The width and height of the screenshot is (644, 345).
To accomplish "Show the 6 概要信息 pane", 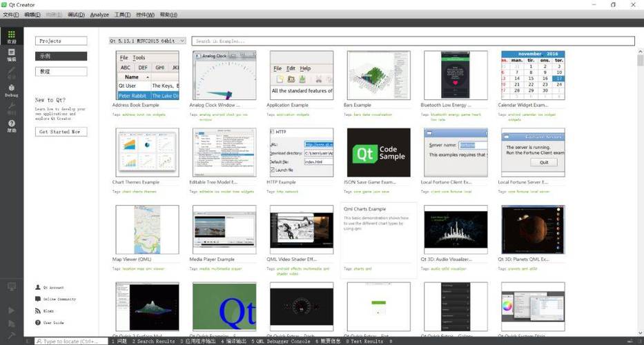I will coord(328,342).
